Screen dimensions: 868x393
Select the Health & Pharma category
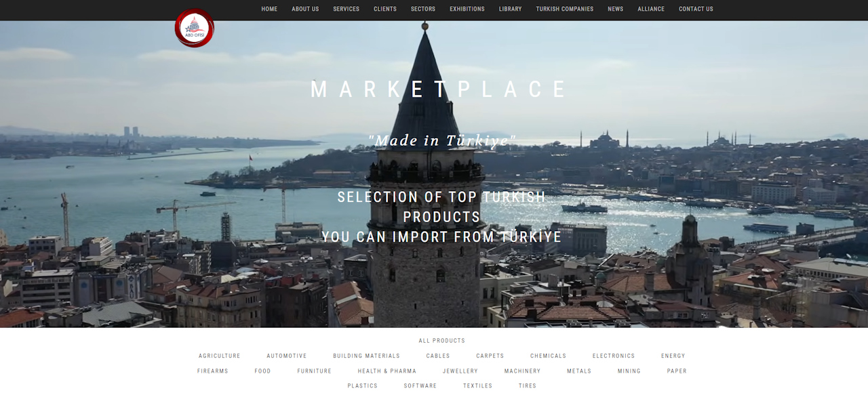tap(387, 371)
